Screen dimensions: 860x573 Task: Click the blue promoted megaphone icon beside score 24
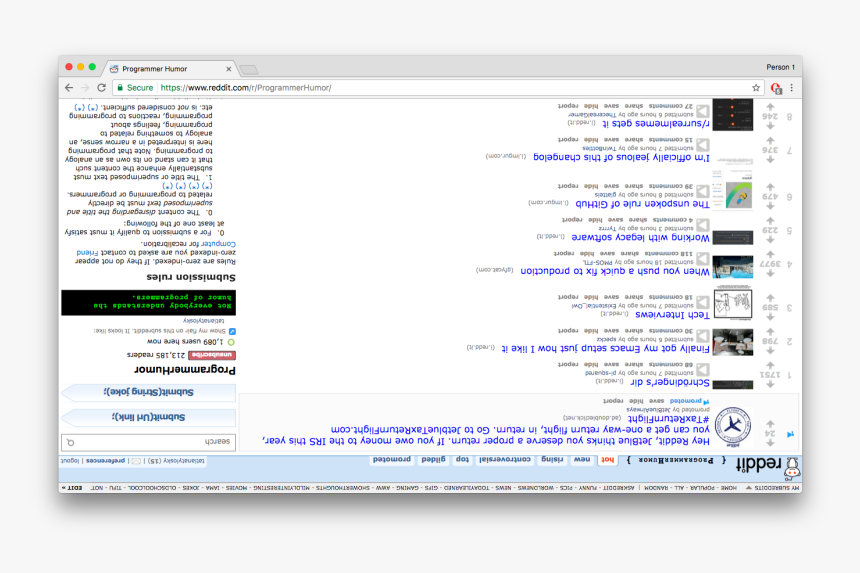(x=790, y=434)
